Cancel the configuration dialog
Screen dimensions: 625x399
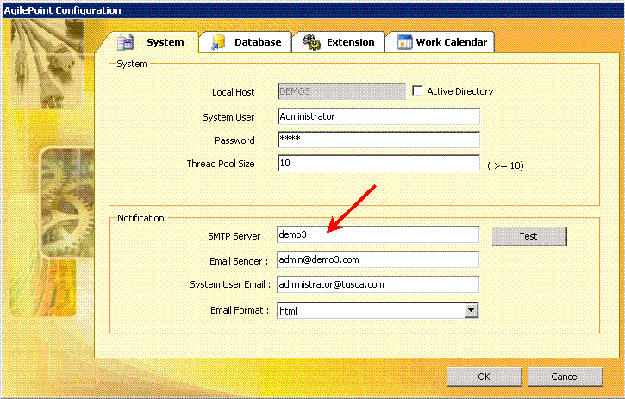(x=565, y=377)
